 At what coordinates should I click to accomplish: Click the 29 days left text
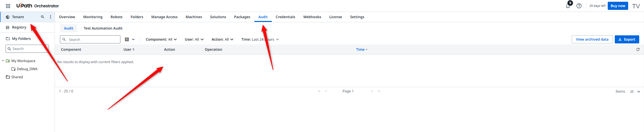pos(597,6)
